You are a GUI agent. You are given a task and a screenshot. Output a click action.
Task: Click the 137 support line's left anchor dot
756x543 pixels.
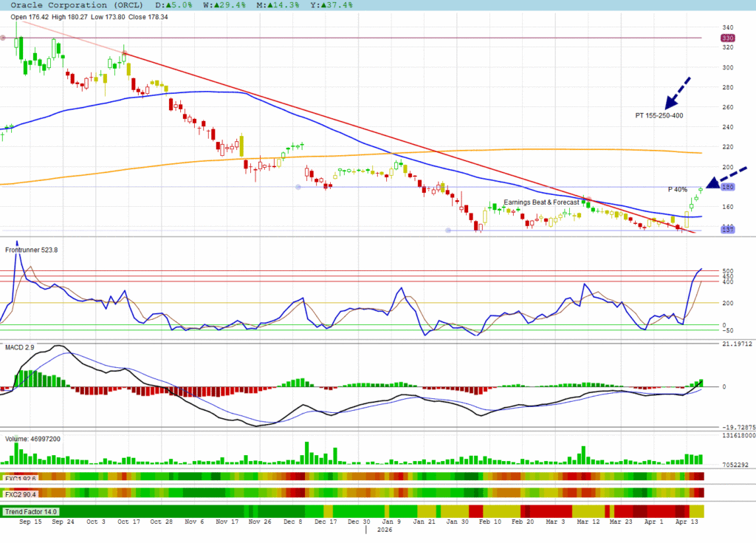click(x=448, y=230)
